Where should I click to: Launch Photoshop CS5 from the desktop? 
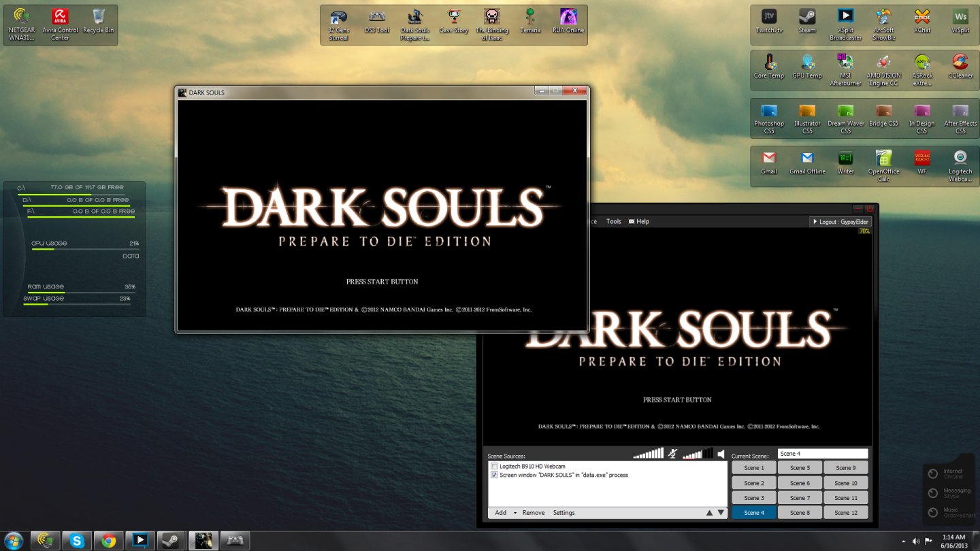pos(769,118)
